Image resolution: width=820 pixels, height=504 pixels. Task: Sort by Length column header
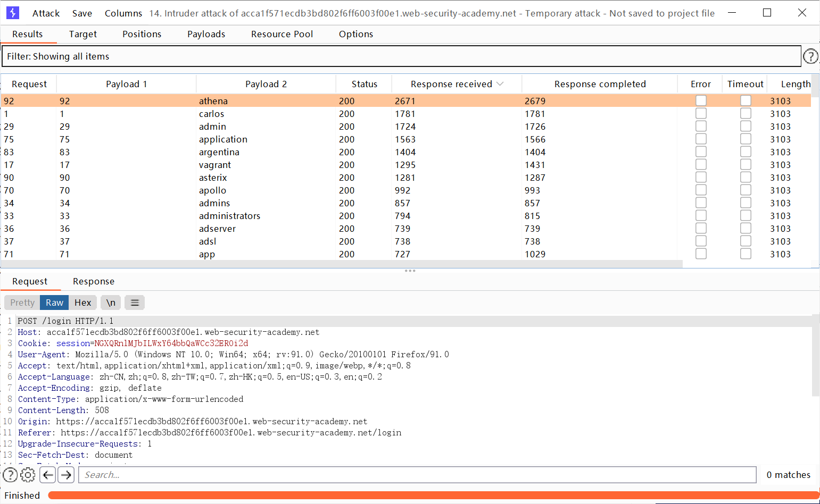790,84
